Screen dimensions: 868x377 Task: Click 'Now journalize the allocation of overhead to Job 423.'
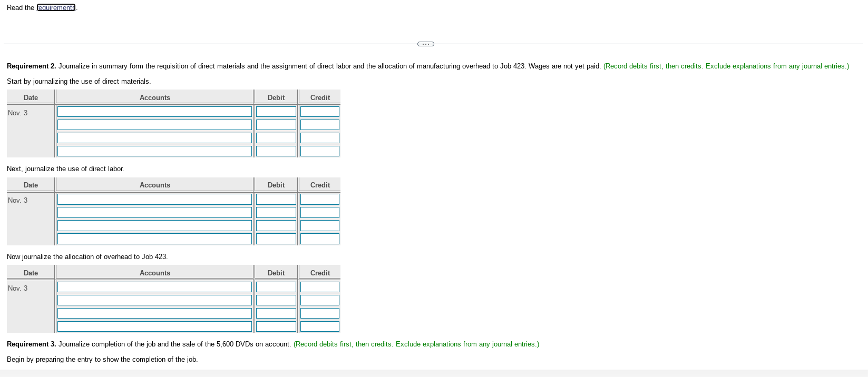(x=87, y=256)
